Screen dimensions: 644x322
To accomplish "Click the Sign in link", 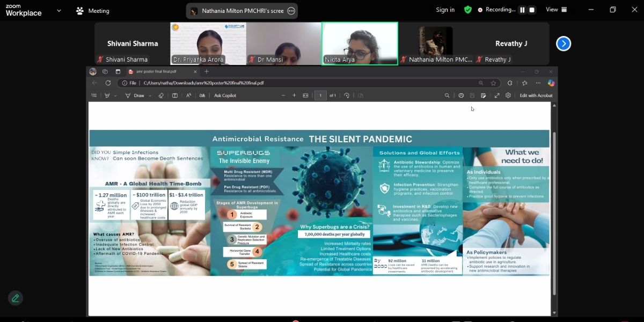I will click(x=445, y=10).
